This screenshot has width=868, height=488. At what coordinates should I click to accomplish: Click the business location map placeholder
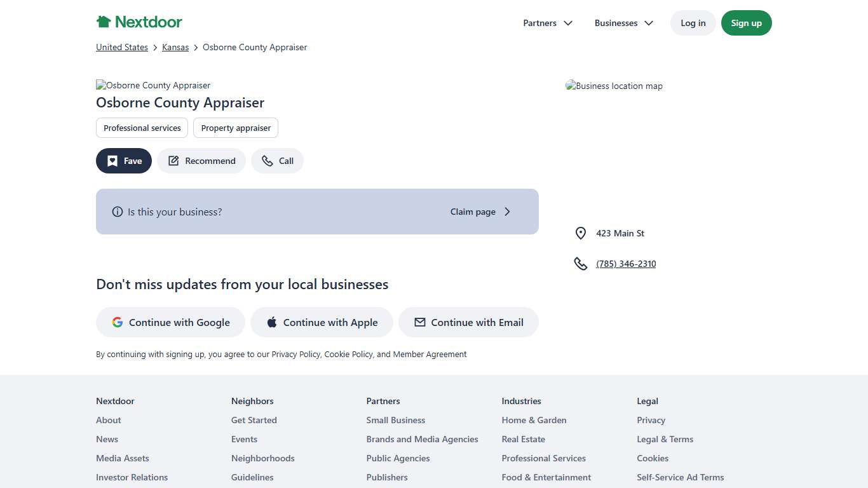point(614,86)
